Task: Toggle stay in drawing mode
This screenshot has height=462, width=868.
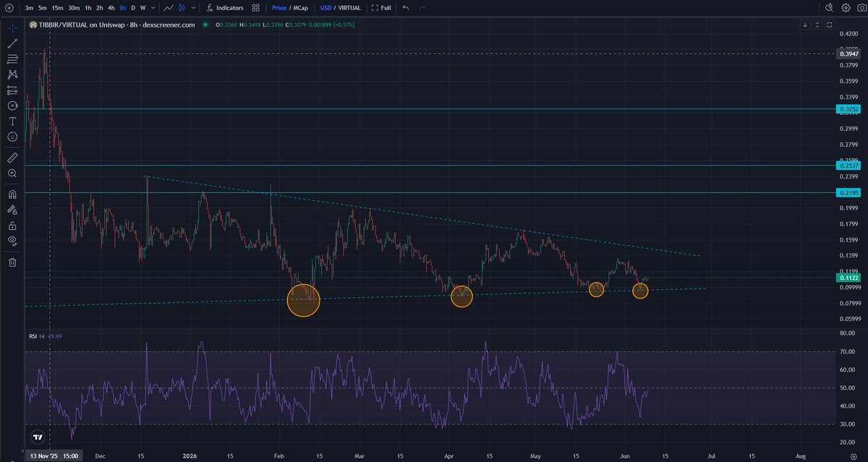Action: point(12,210)
